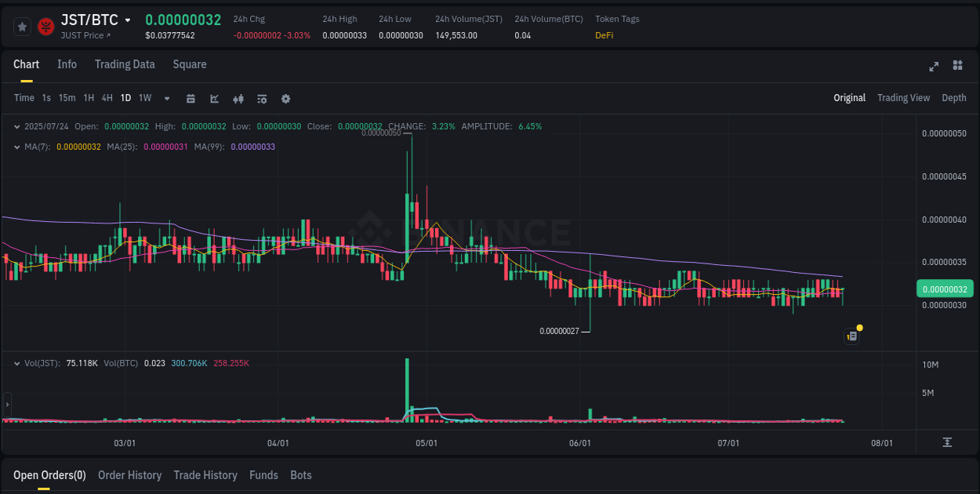Open the Order History tab

(x=129, y=475)
